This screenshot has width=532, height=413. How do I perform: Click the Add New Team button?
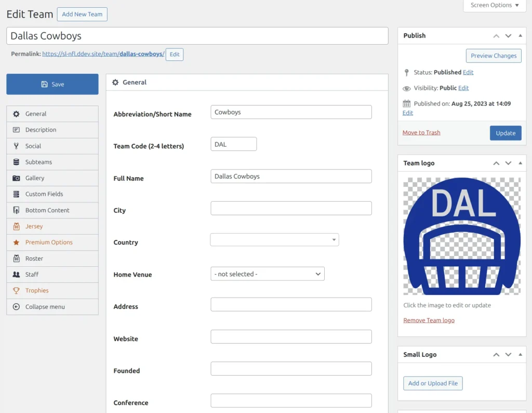point(82,14)
